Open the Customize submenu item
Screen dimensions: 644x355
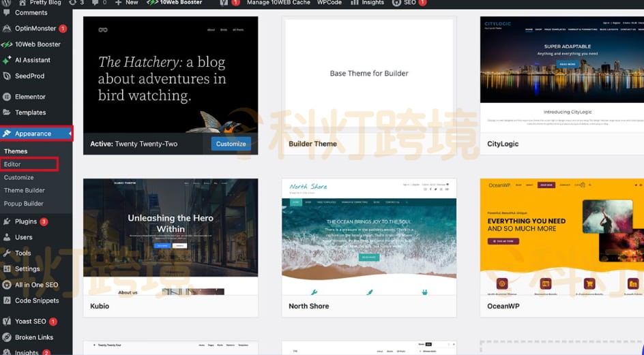click(19, 177)
